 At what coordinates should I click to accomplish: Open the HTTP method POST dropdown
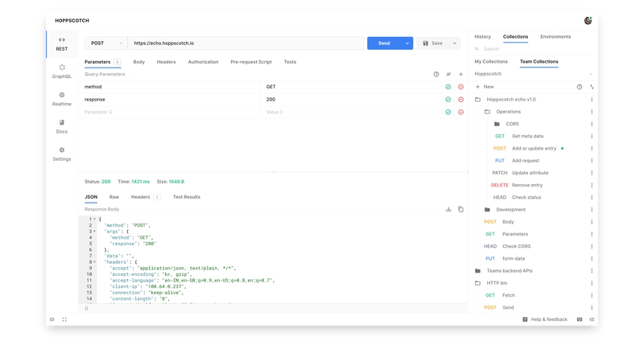[x=106, y=43]
